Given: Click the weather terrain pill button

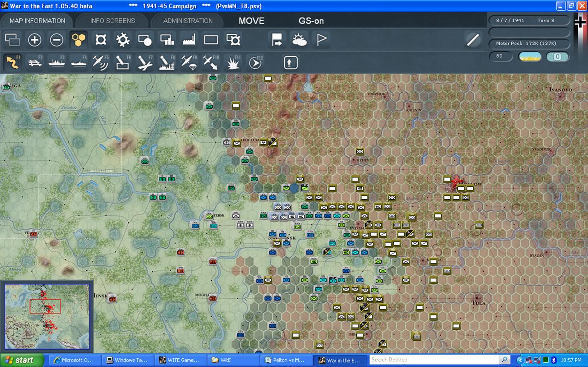Looking at the screenshot, I should point(530,56).
